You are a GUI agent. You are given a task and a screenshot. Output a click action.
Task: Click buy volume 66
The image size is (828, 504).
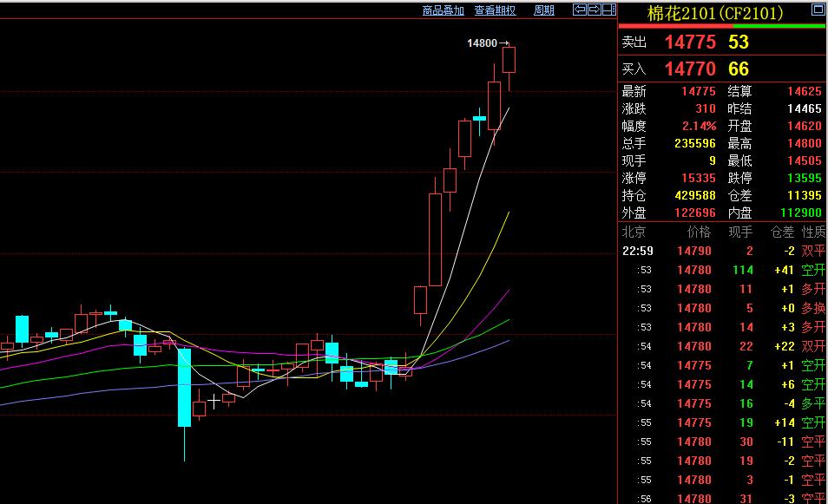pos(739,69)
